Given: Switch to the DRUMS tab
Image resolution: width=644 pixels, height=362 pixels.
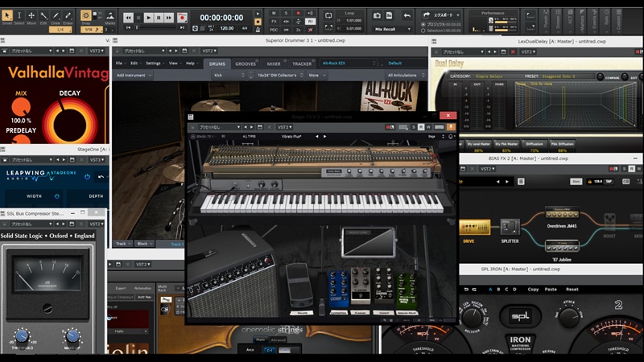Looking at the screenshot, I should click(217, 64).
